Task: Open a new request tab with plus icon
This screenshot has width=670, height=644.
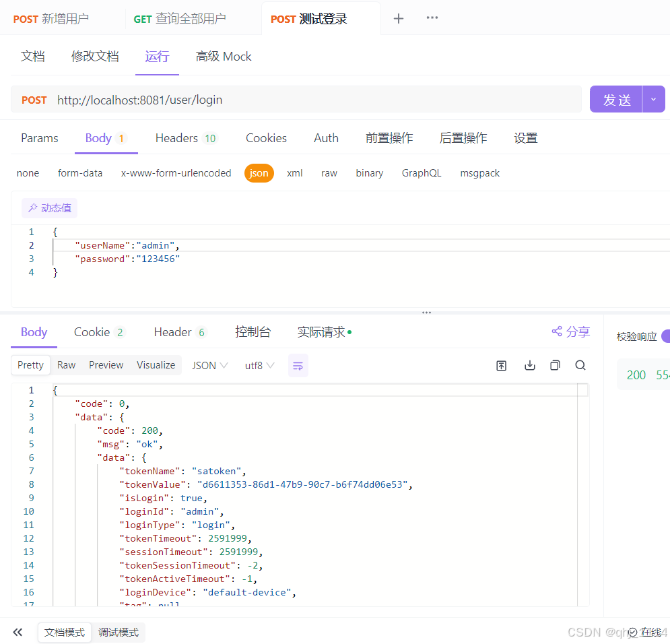Action: point(398,18)
